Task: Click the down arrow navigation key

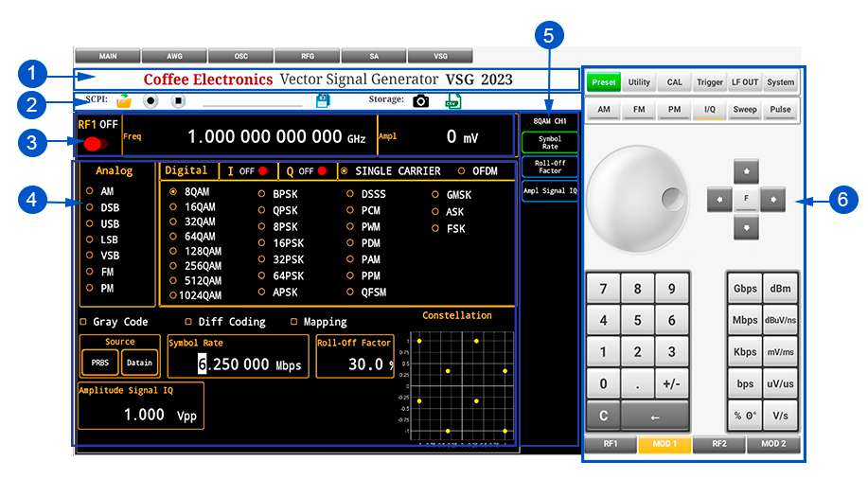Action: click(x=746, y=227)
